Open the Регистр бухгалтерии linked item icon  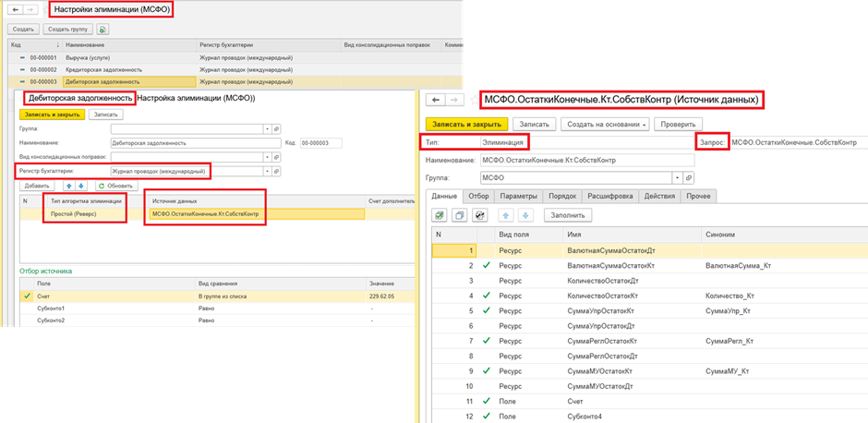(277, 171)
